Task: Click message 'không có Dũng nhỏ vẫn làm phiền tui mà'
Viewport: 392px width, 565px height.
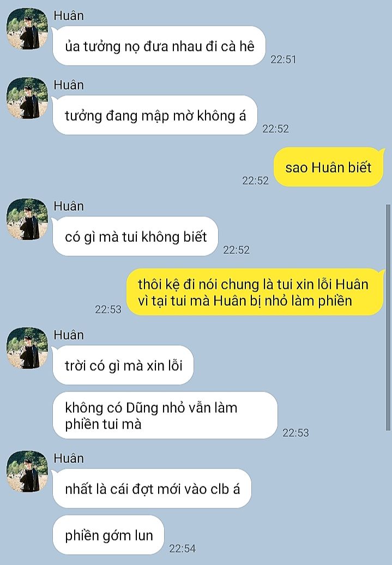Action: 165,415
